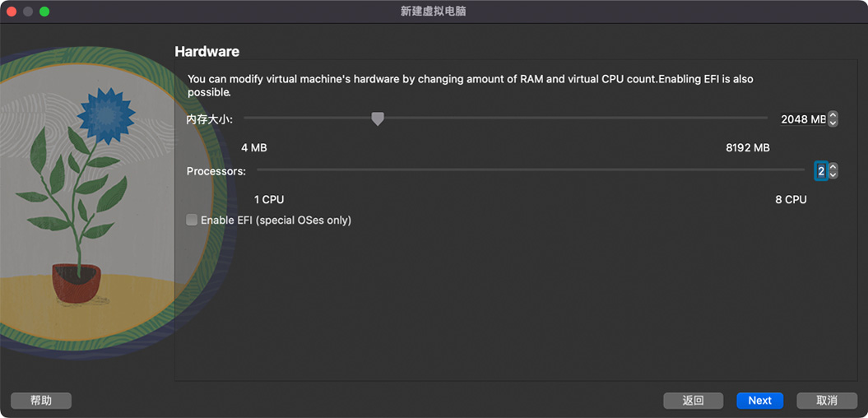Increment processor count using up arrow
Screen dimensions: 868x418
coord(833,167)
